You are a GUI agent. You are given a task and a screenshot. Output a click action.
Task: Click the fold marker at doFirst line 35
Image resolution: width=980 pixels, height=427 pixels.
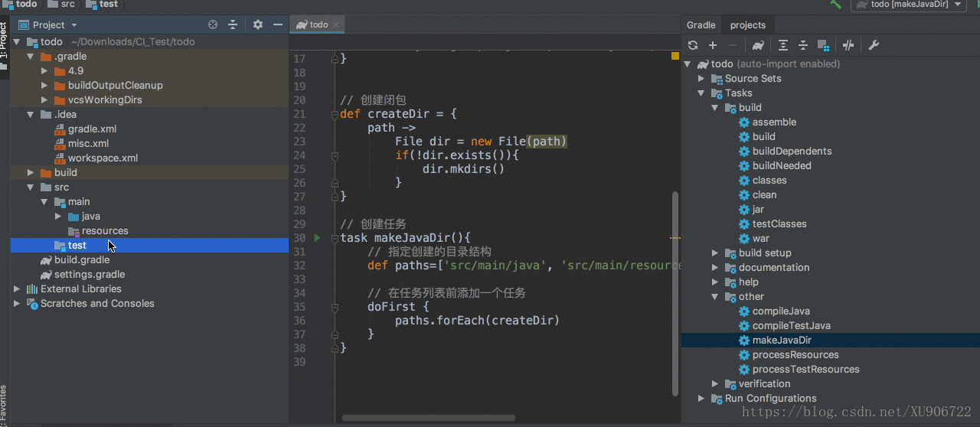335,307
